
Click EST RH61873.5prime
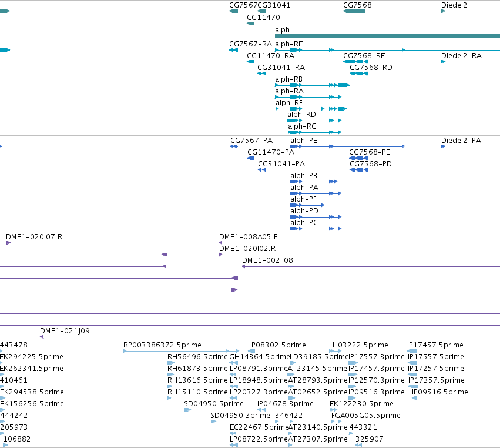(170, 375)
